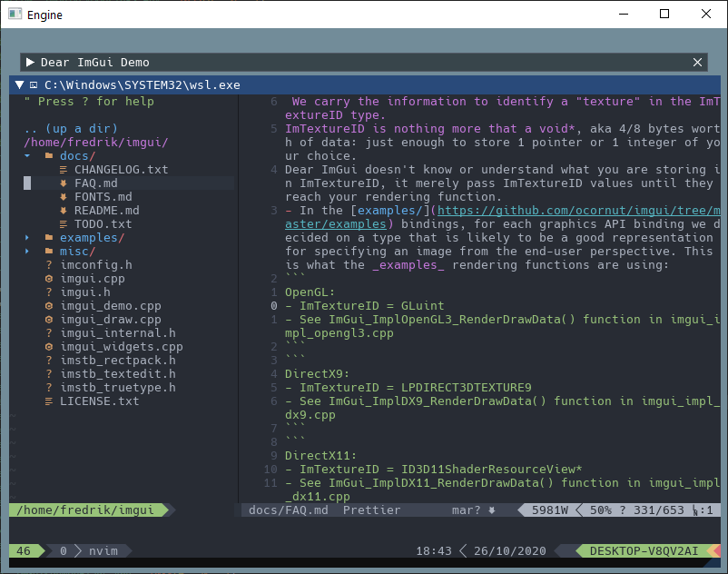Open imgui.h in the file tree
The image size is (728, 574).
tap(85, 292)
